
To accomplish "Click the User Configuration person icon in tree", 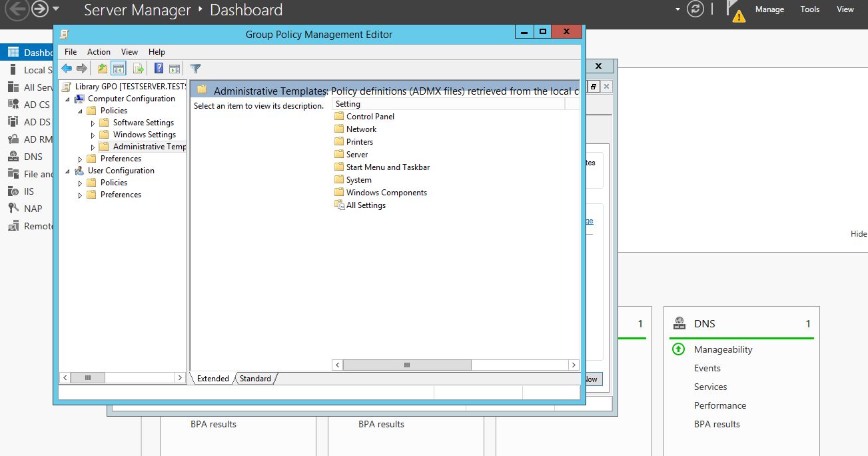I will click(79, 171).
